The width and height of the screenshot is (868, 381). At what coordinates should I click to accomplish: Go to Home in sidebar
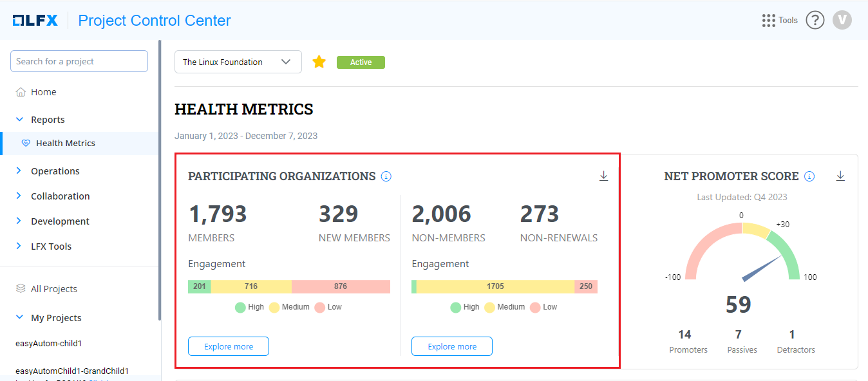[x=43, y=92]
